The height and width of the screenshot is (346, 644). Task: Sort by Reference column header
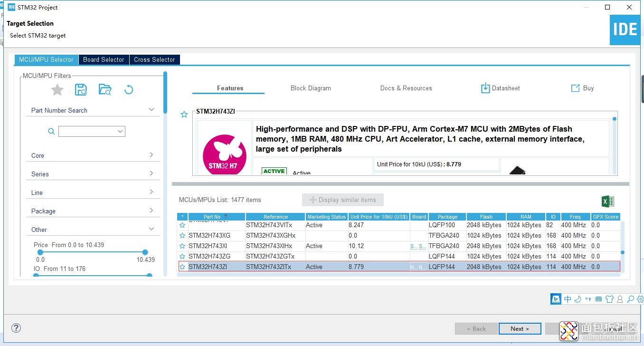(x=275, y=217)
